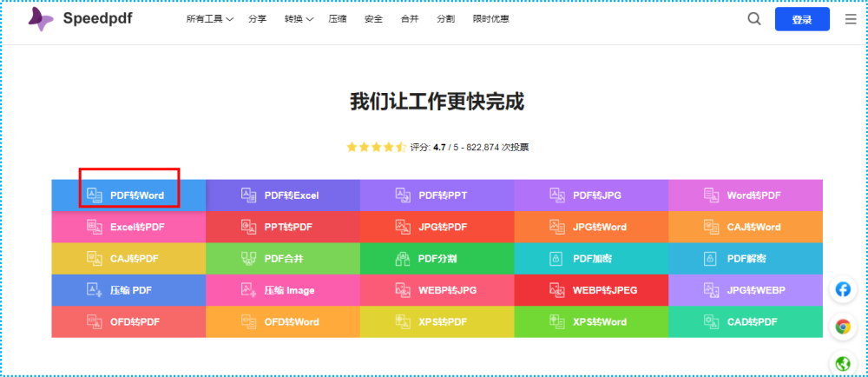Click the PPT转PDF tile icon
The width and height of the screenshot is (868, 377).
coord(248,227)
